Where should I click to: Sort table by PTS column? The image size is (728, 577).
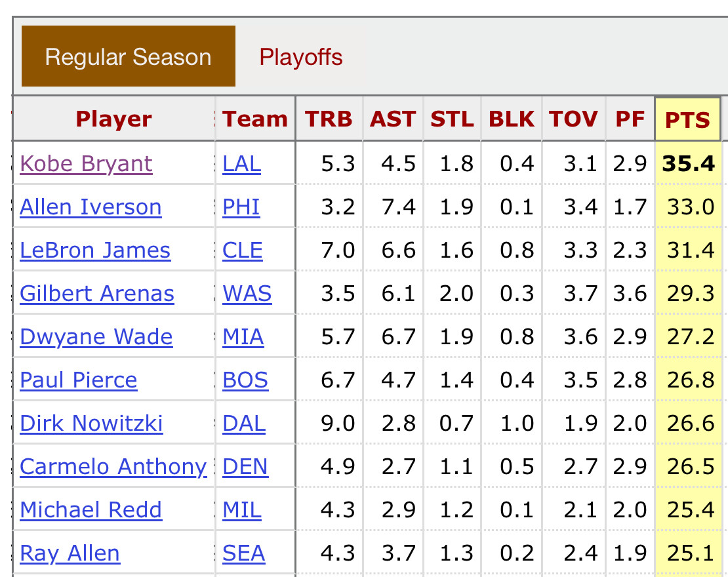[687, 119]
